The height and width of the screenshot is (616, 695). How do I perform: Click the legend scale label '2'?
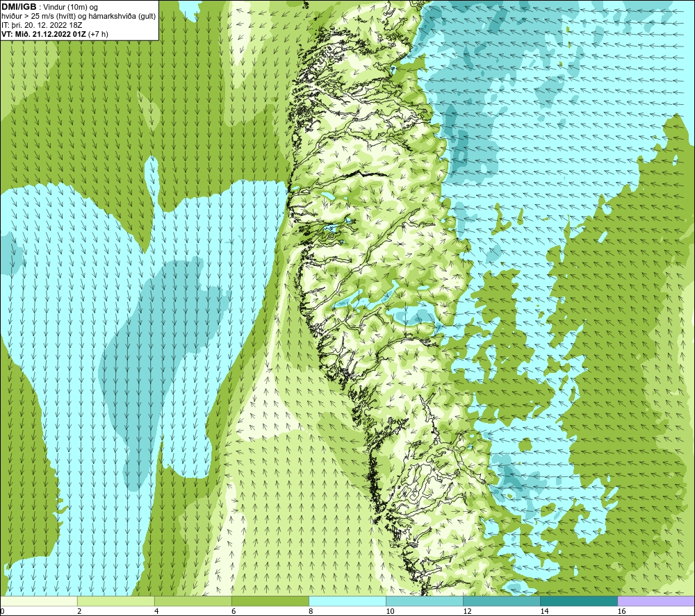(x=79, y=611)
